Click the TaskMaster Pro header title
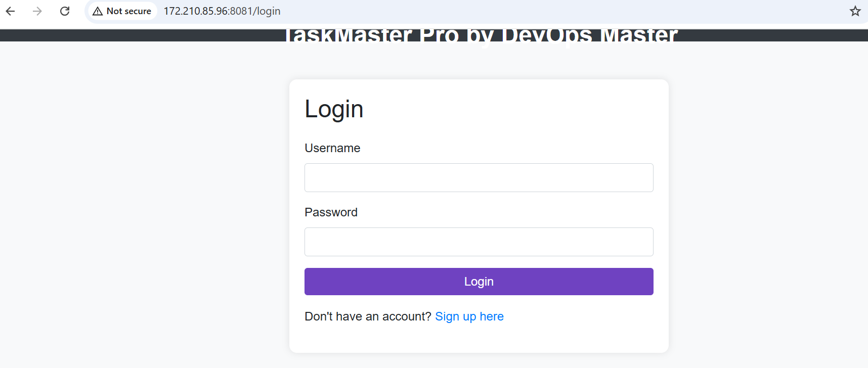 click(481, 34)
